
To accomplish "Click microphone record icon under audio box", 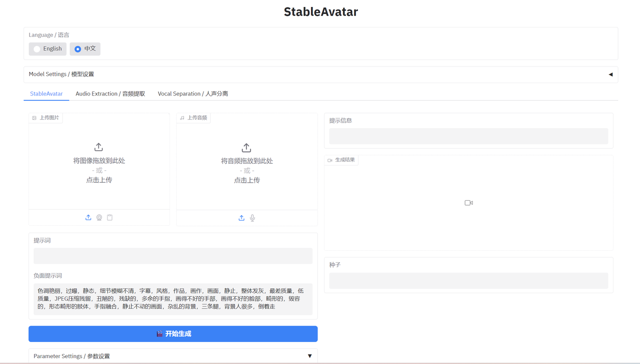I will tap(252, 218).
